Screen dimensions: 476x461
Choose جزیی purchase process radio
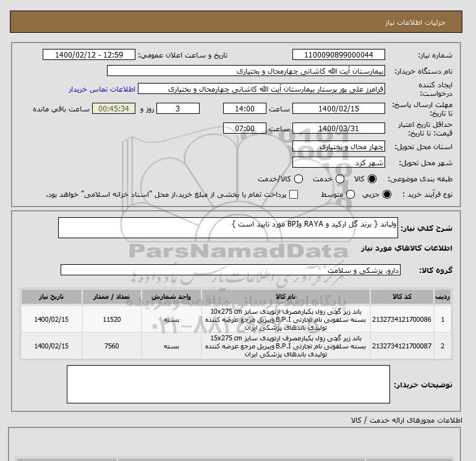point(387,194)
